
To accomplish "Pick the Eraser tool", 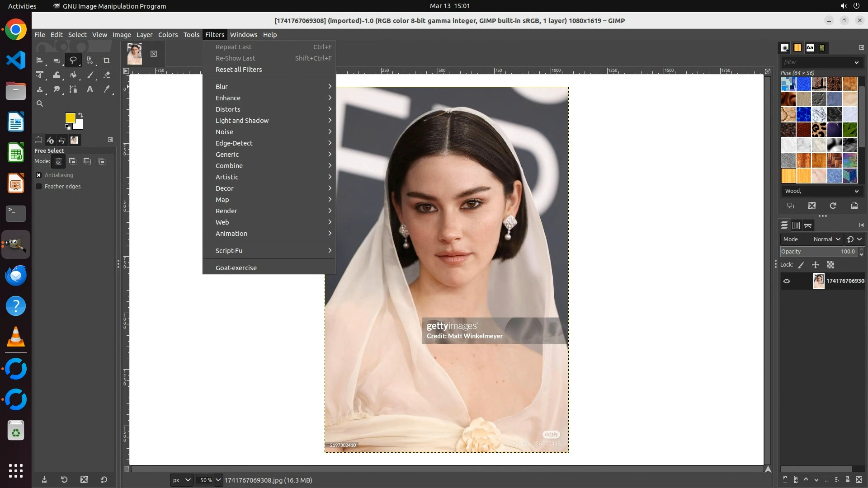I will click(x=107, y=75).
